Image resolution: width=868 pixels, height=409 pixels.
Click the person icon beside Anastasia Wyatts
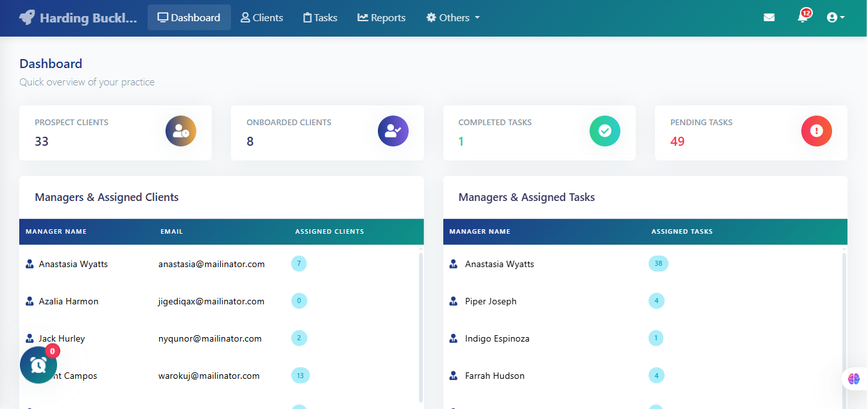(30, 263)
